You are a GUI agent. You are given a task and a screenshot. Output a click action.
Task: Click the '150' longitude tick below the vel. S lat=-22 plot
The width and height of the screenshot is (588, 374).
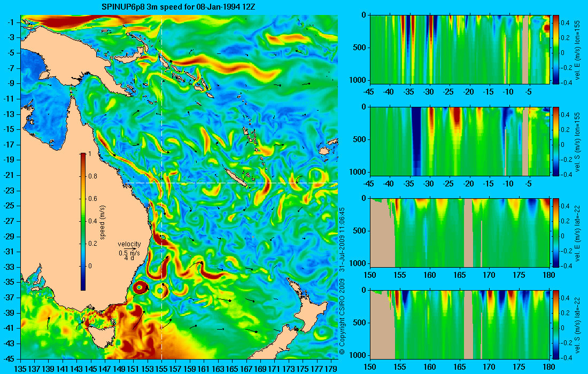(x=370, y=367)
